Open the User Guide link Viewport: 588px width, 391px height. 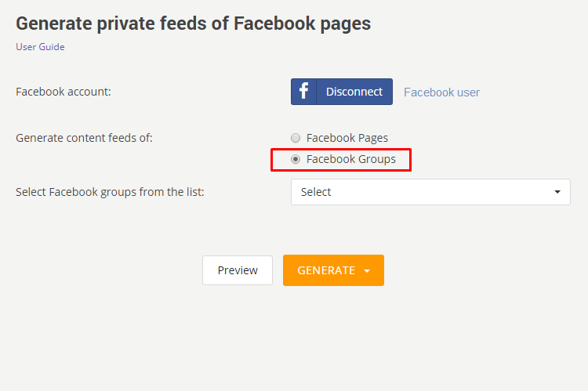40,47
